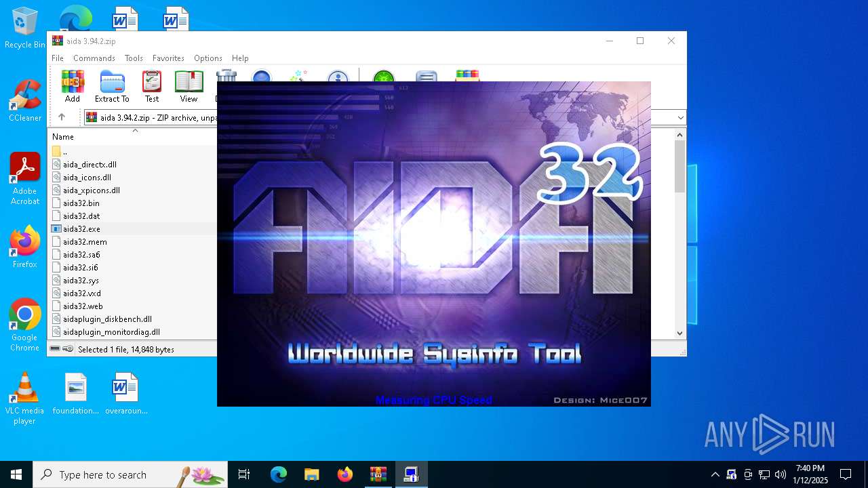Open Google Chrome desktop shortcut

25,325
